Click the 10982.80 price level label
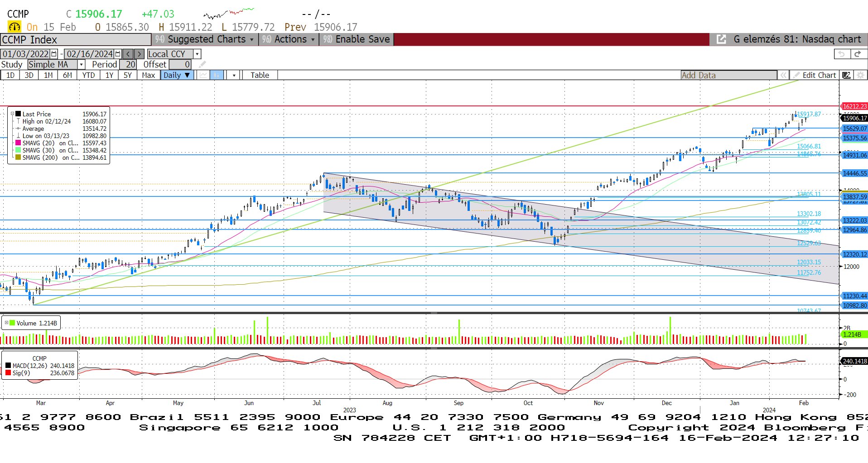 pyautogui.click(x=854, y=305)
